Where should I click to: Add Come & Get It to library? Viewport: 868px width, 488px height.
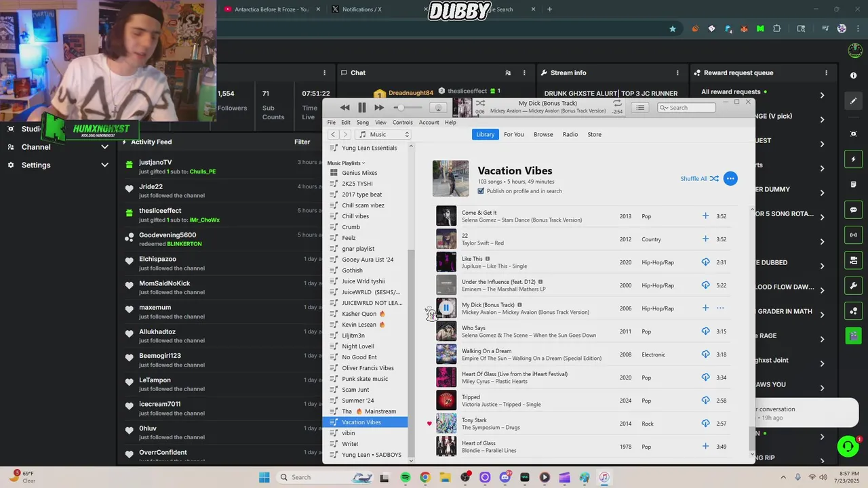tap(705, 216)
